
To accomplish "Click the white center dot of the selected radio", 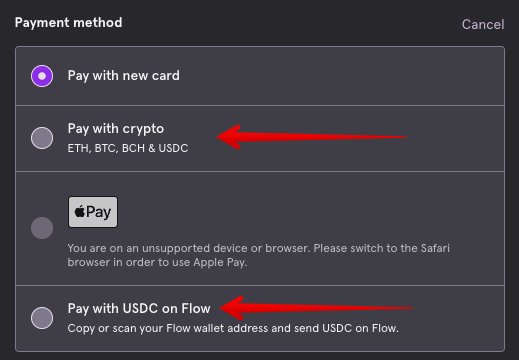I will click(x=42, y=76).
